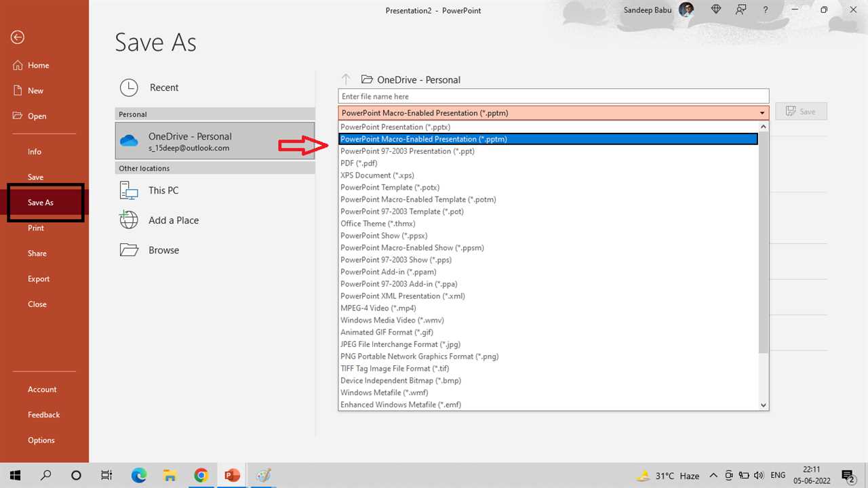Click the back arrow icon in the sidebar
Screen dimensions: 868x488
[17, 38]
